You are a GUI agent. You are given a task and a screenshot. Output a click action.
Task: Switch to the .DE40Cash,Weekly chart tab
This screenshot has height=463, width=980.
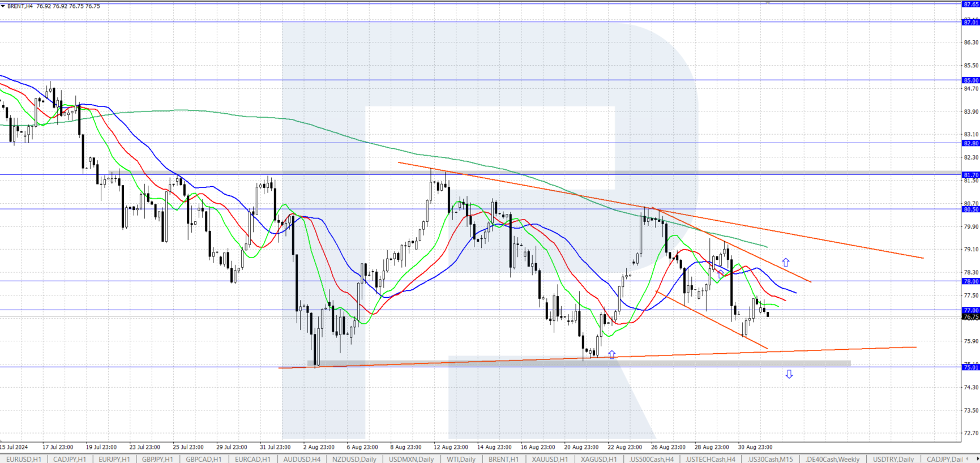[832, 459]
